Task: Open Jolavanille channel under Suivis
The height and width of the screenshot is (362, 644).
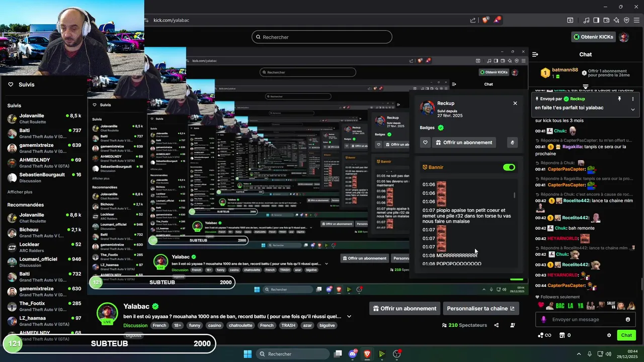Action: [x=44, y=119]
